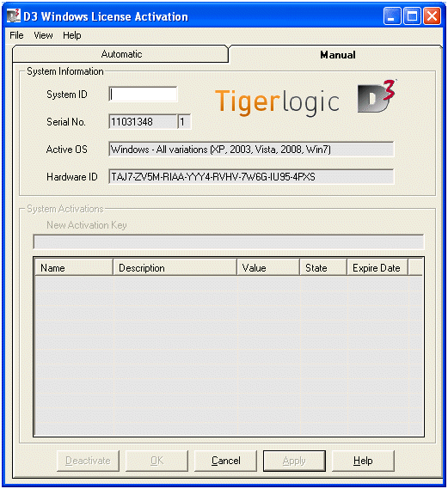Maximize the License Activation window

[412, 16]
